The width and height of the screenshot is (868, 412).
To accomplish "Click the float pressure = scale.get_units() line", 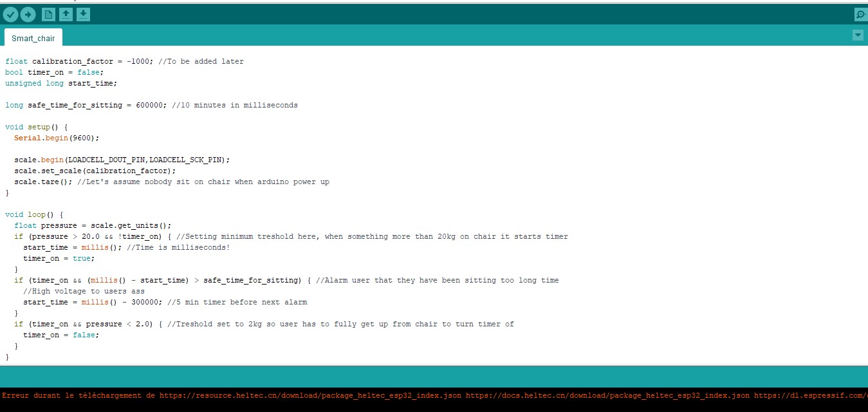I will [93, 226].
